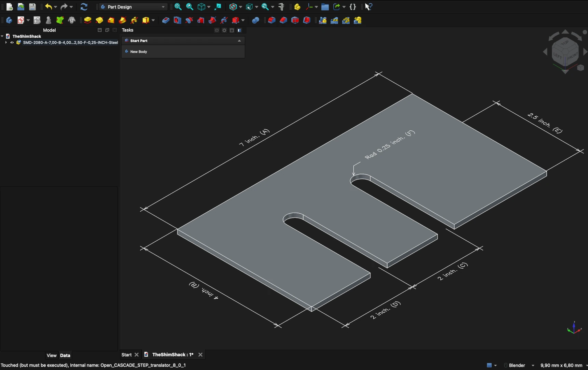Click New Body in Tasks panel
Viewport: 588px width, 370px height.
139,52
